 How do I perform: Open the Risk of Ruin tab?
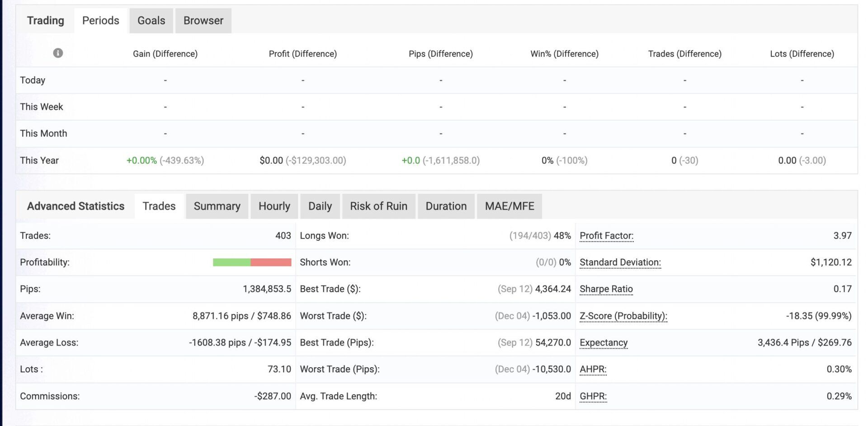[378, 206]
